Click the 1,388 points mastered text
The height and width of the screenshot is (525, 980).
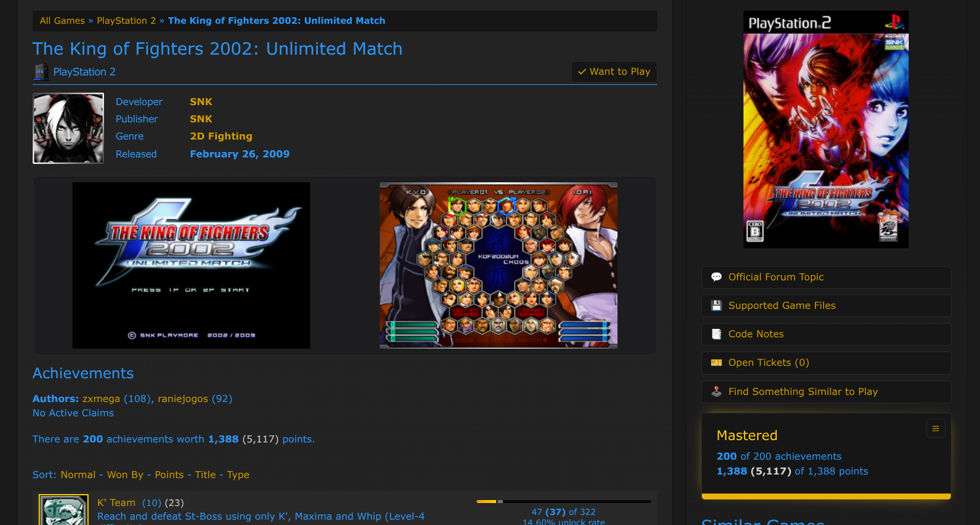792,472
